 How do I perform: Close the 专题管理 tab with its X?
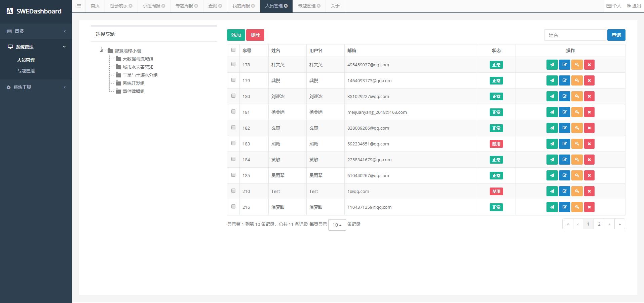click(x=318, y=6)
